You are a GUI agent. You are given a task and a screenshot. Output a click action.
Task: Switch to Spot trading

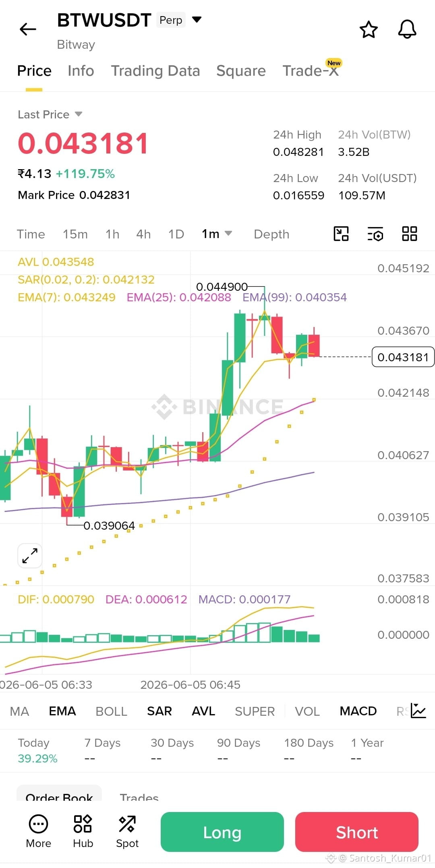[127, 831]
